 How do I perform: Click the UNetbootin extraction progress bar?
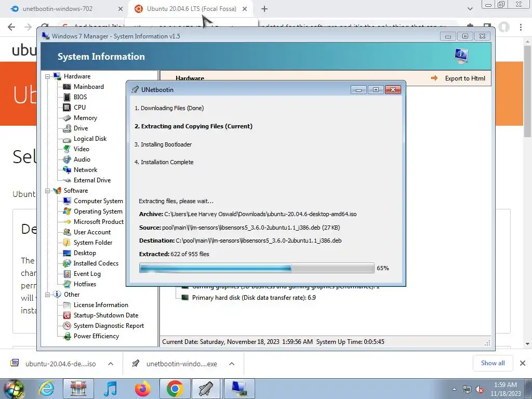[257, 268]
